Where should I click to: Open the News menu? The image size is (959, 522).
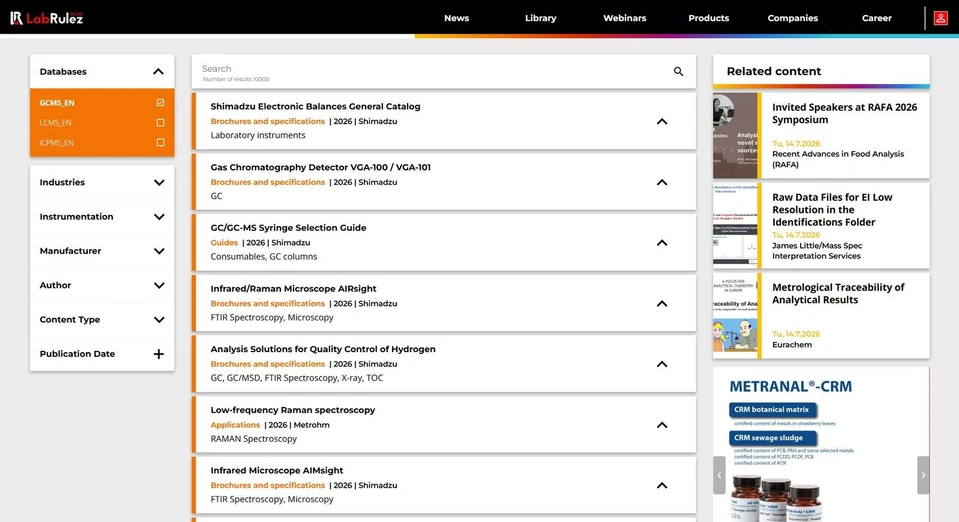(456, 18)
